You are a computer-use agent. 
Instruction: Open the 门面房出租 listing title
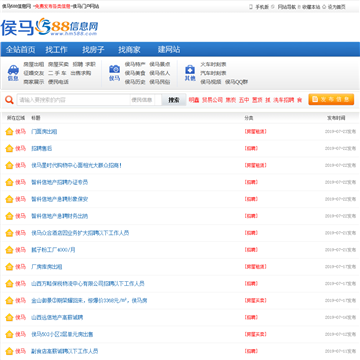44,132
